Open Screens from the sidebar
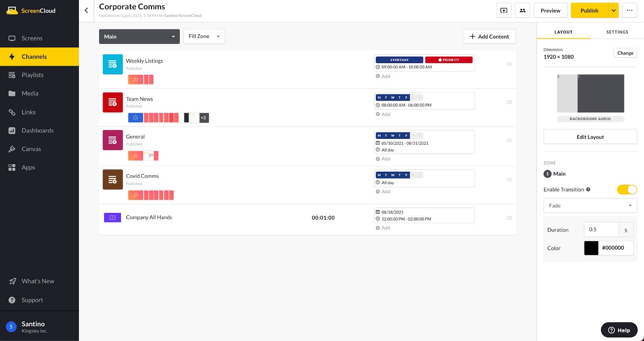The width and height of the screenshot is (644, 341). [39, 38]
